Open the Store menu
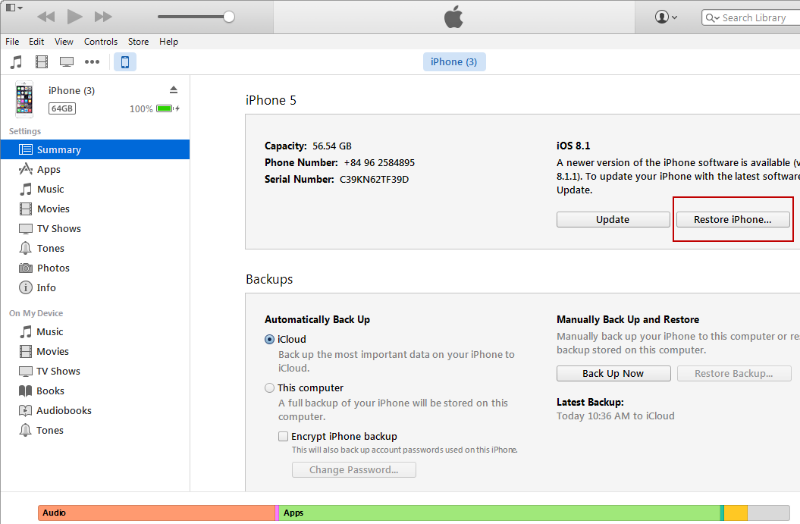The width and height of the screenshot is (800, 524). (138, 42)
